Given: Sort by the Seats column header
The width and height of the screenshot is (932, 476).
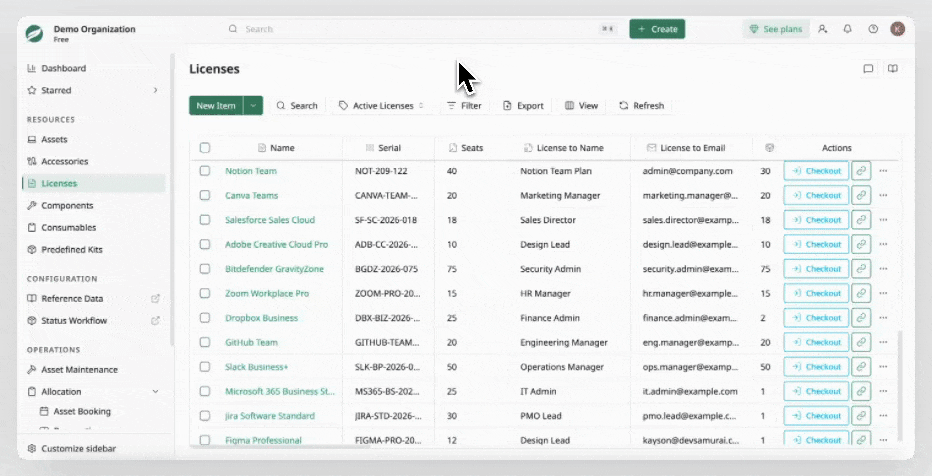Looking at the screenshot, I should coord(466,148).
